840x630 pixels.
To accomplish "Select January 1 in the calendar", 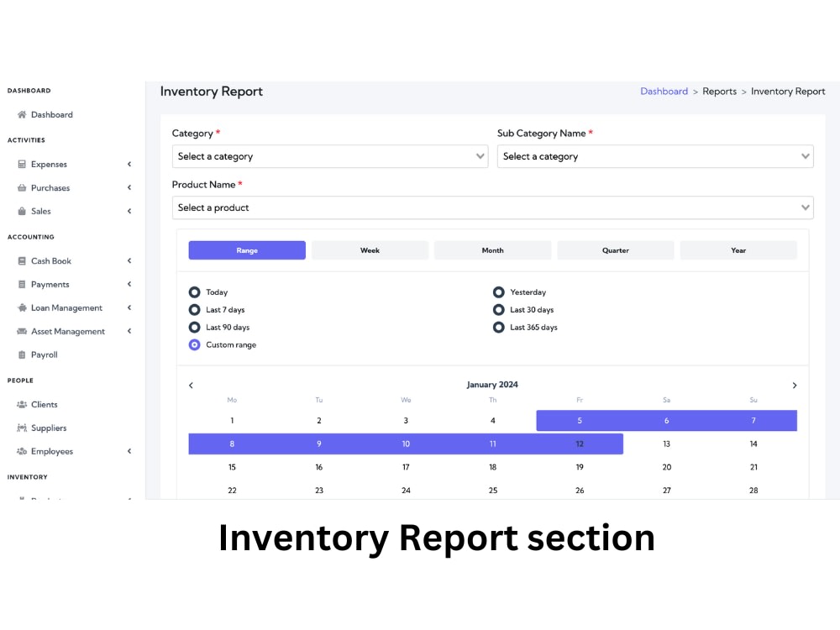I will (232, 421).
